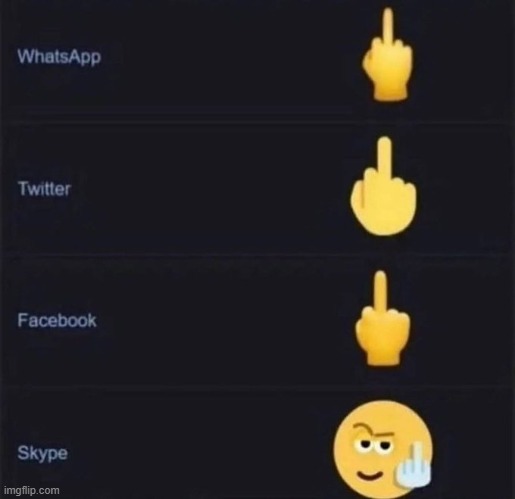The width and height of the screenshot is (515, 499).
Task: Click the raised fingertip of the WhatsApp emoji
Action: (388, 15)
